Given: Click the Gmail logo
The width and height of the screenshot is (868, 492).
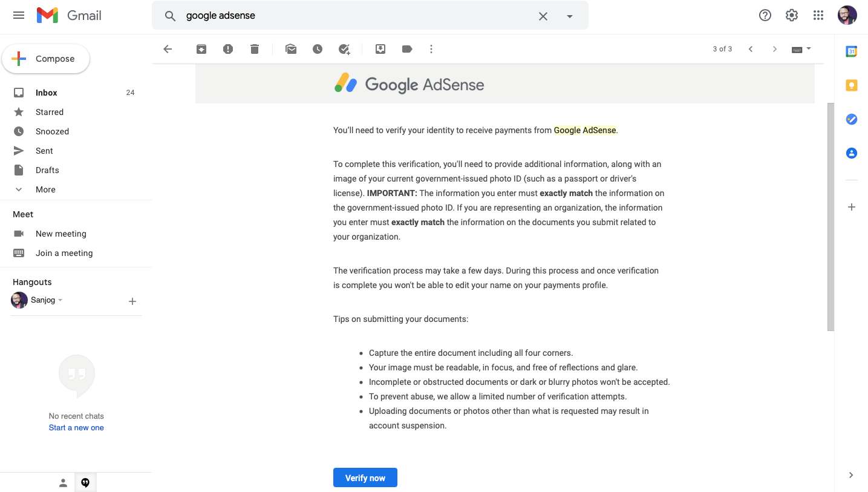Looking at the screenshot, I should (x=69, y=15).
